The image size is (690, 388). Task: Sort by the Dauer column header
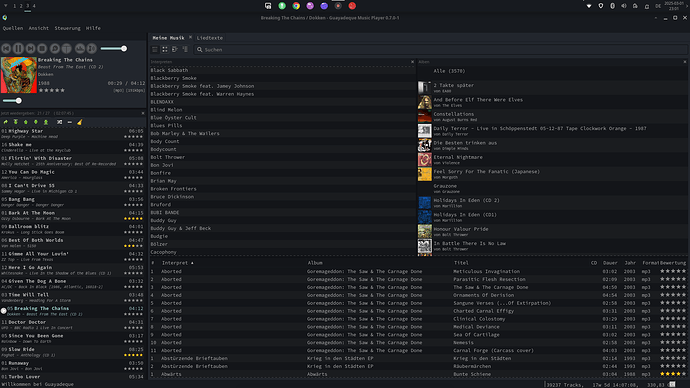pos(610,263)
